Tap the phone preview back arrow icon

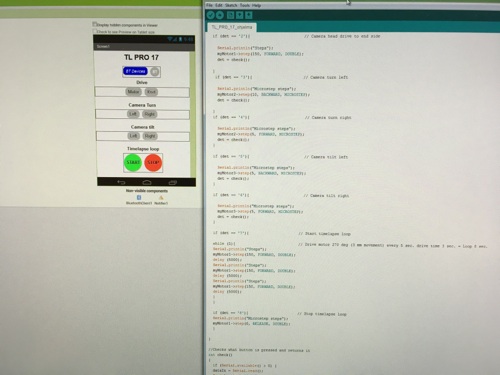tap(121, 182)
